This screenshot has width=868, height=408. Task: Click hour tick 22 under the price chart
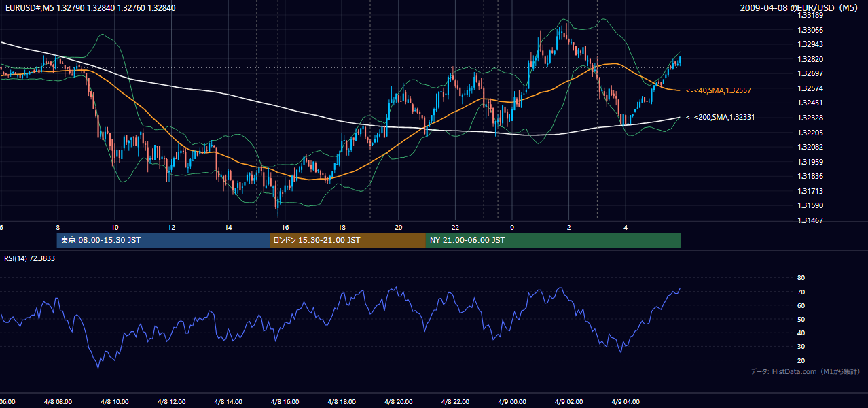[456, 228]
